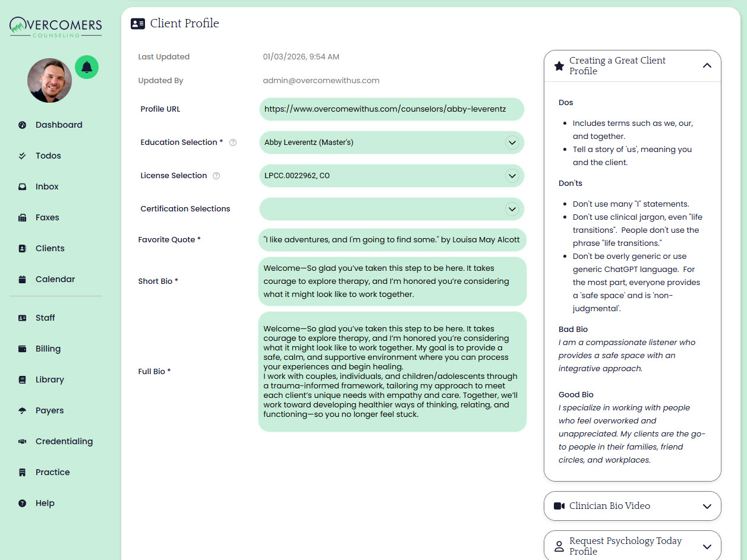Click the Practice building icon
The width and height of the screenshot is (747, 560).
point(23,472)
